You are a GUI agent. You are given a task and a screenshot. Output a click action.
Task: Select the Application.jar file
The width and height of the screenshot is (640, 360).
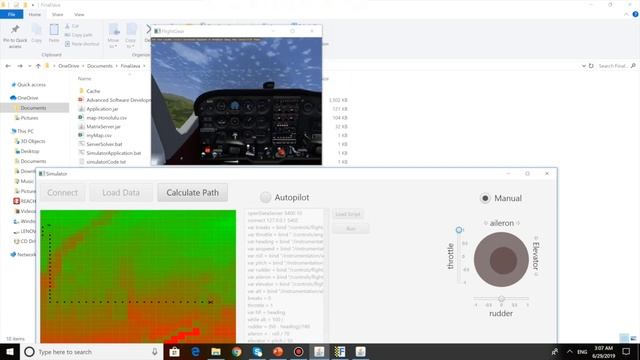click(x=102, y=109)
